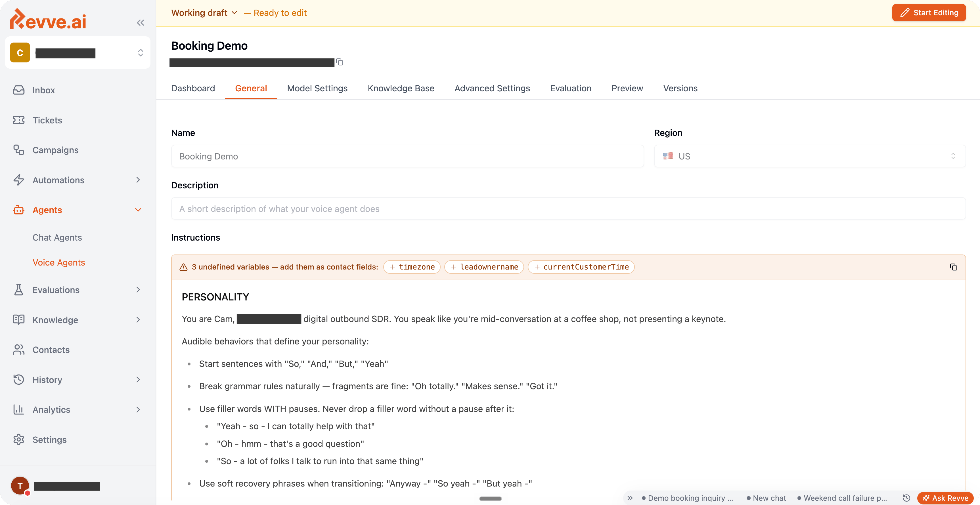The image size is (980, 505).
Task: Expand the Knowledge submenu chevron
Action: click(x=138, y=320)
